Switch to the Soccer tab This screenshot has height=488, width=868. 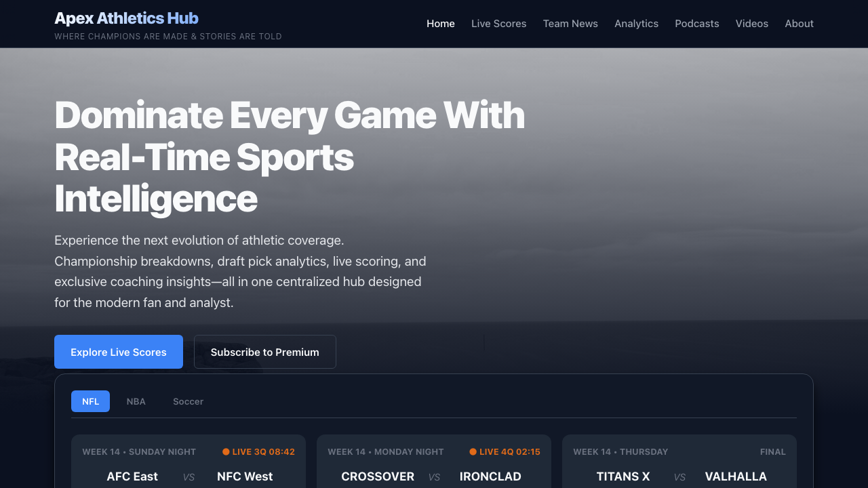point(188,401)
